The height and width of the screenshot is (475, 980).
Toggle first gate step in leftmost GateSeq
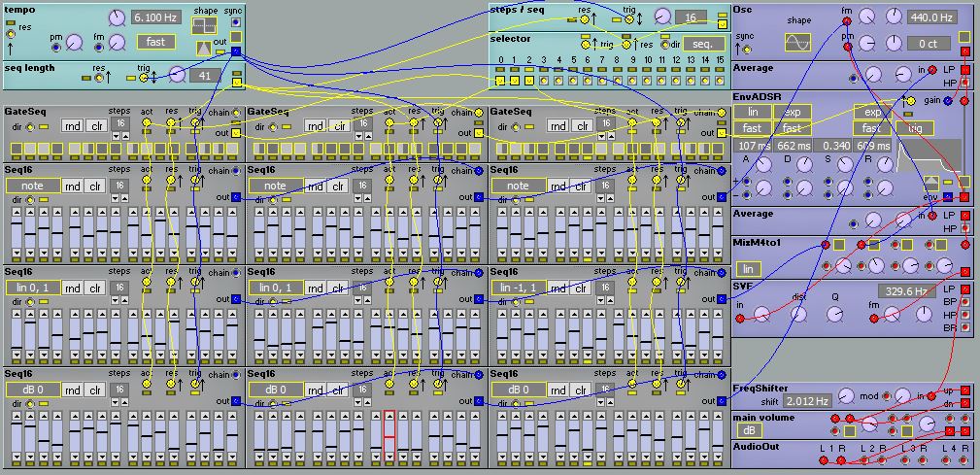tap(17, 149)
